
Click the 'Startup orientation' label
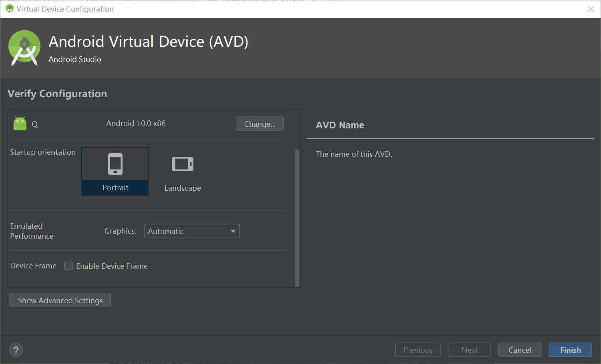43,152
